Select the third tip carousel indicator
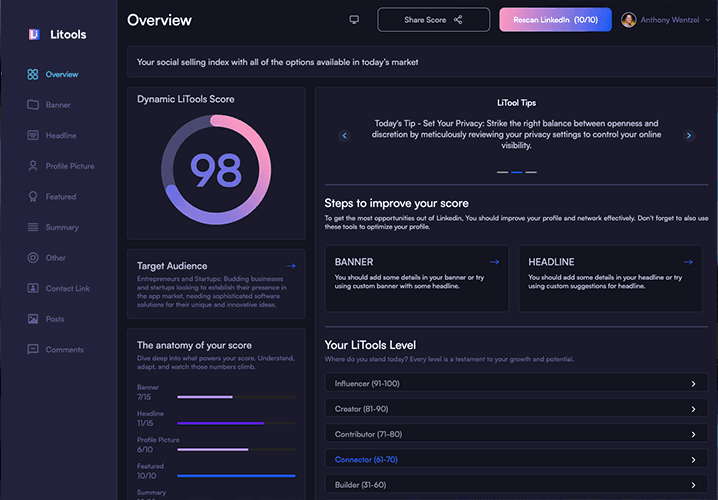 (x=531, y=172)
